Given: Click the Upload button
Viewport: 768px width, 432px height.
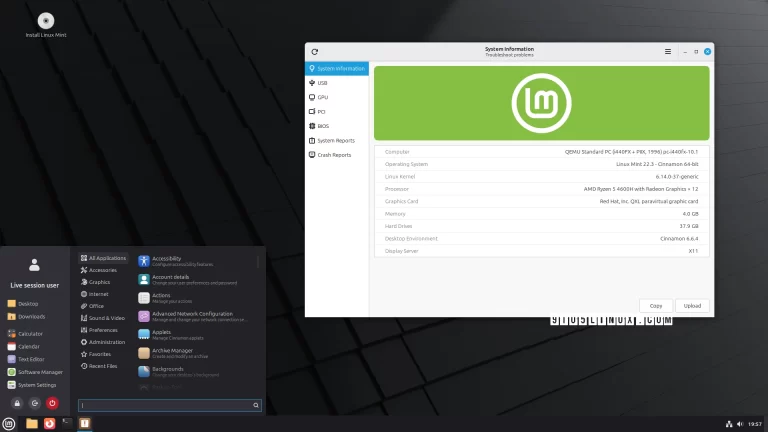Looking at the screenshot, I should (690, 305).
